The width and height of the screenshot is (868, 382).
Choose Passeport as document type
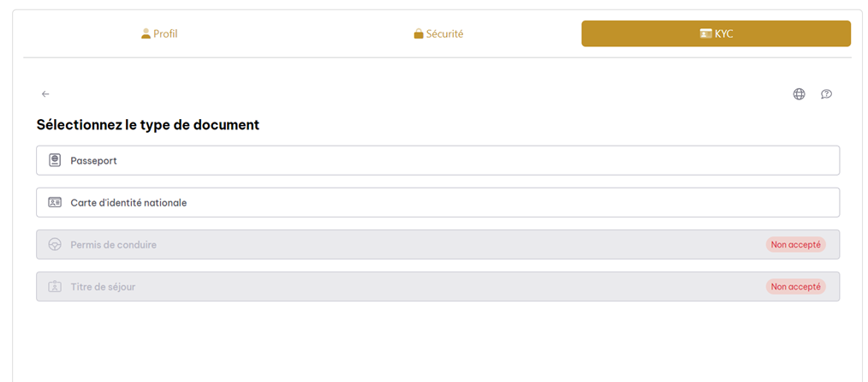pyautogui.click(x=437, y=160)
